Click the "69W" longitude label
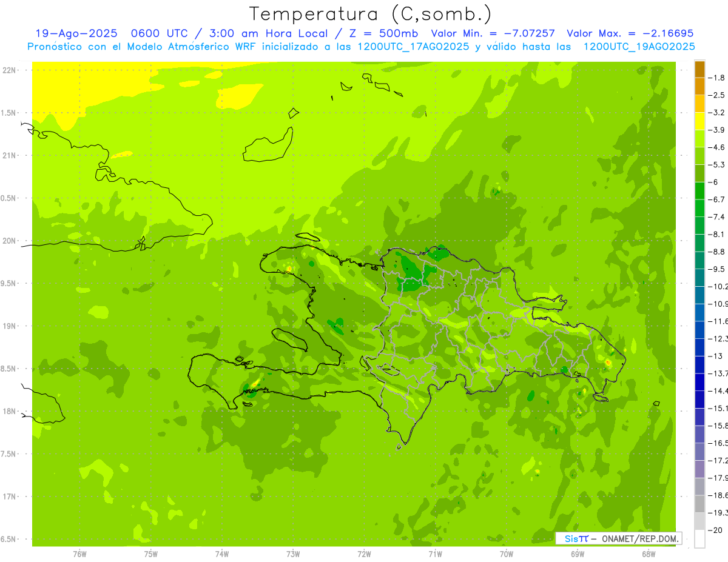Viewport: 728px width, 562px height. pos(577,554)
